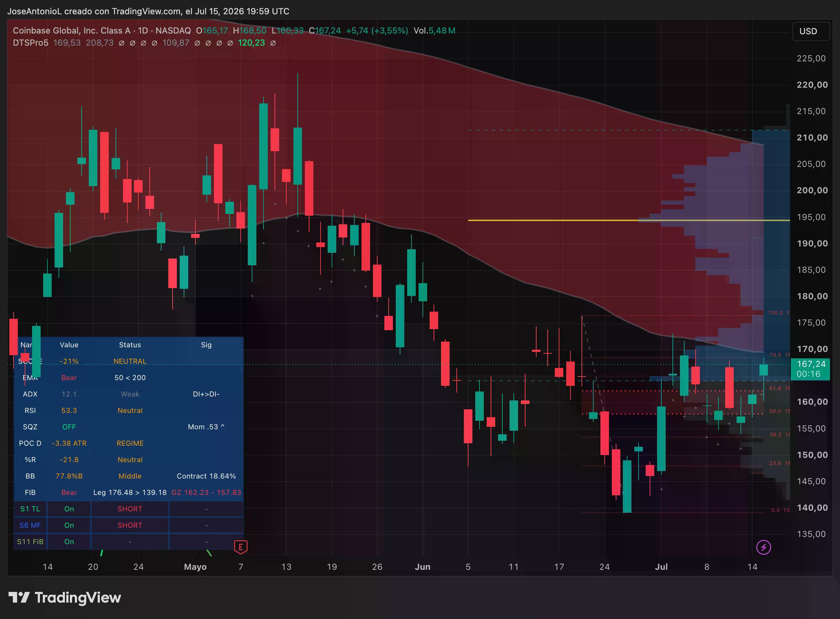Click the S11 FIB strategy label

30,542
